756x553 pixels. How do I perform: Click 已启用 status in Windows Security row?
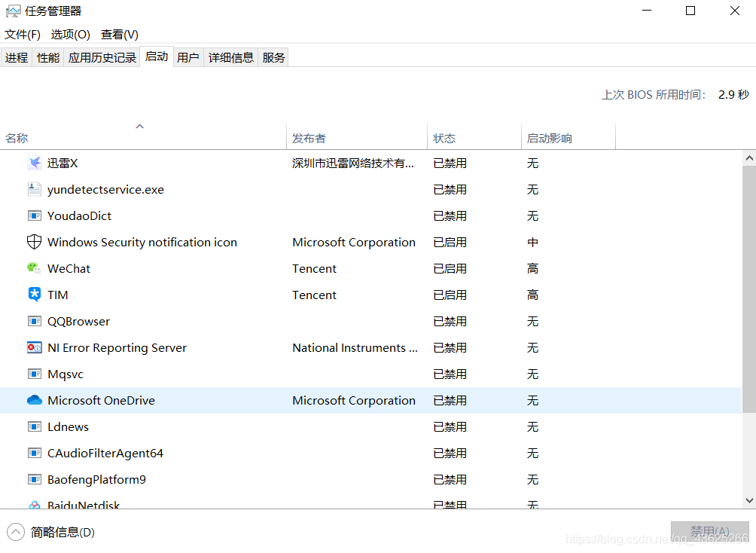450,242
